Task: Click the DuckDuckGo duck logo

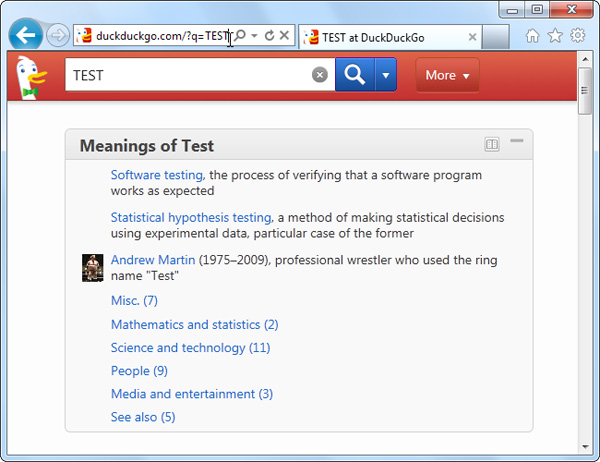Action: tap(33, 77)
